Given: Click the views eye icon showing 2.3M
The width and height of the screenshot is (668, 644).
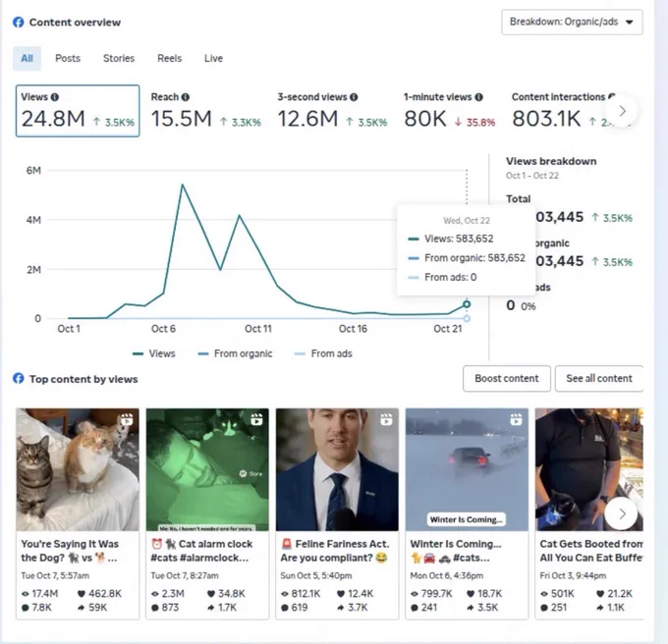Looking at the screenshot, I should (155, 594).
